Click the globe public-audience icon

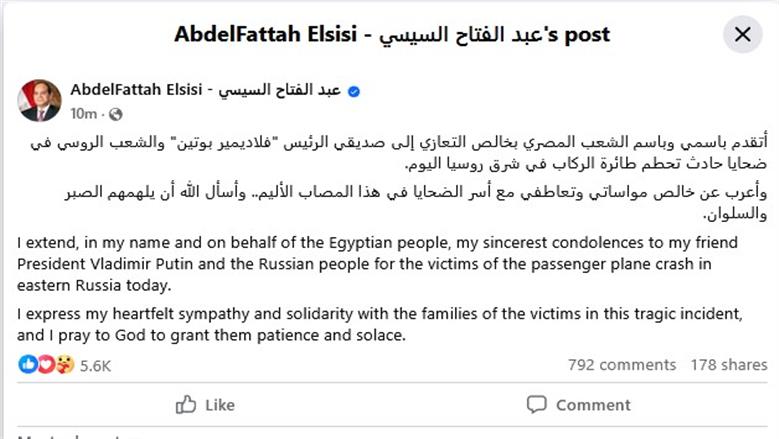[115, 114]
